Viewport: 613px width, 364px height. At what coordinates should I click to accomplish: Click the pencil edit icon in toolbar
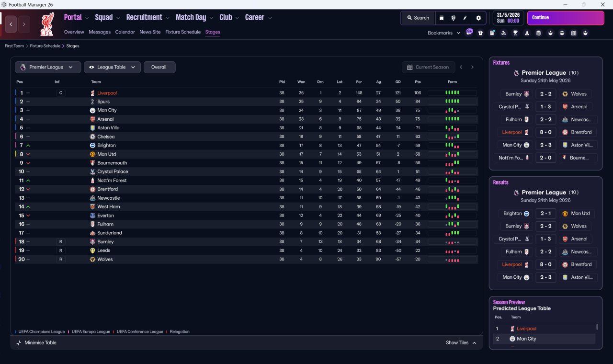click(x=465, y=18)
